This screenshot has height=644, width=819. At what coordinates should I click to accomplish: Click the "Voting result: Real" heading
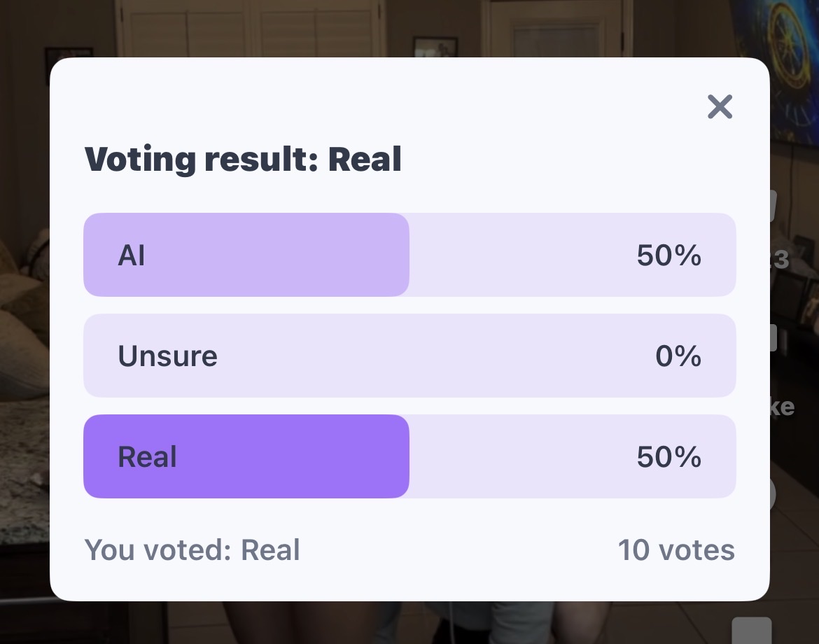(x=243, y=160)
